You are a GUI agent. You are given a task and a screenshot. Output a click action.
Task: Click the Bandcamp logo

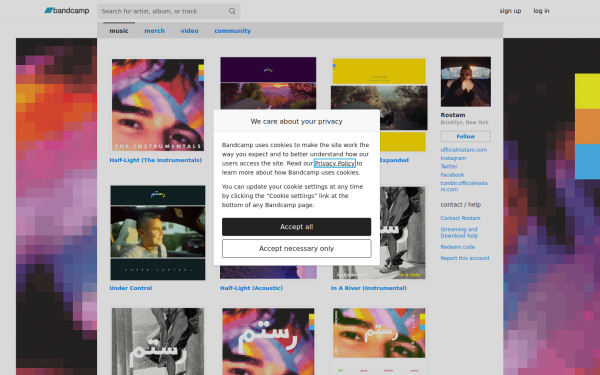[67, 11]
